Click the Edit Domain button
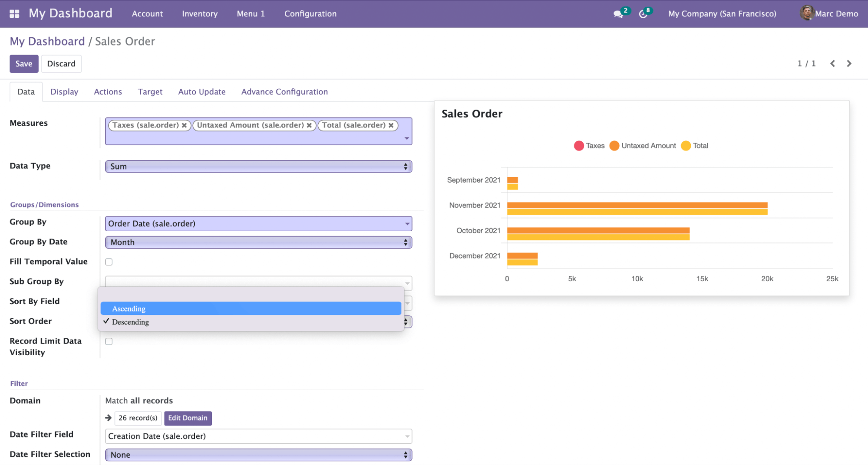This screenshot has height=465, width=868. (x=188, y=418)
